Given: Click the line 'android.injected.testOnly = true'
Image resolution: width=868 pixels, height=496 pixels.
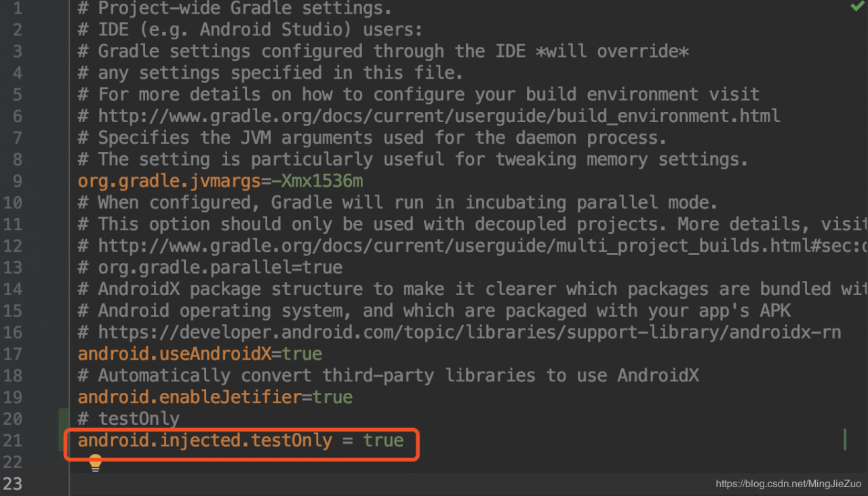Looking at the screenshot, I should coord(241,440).
